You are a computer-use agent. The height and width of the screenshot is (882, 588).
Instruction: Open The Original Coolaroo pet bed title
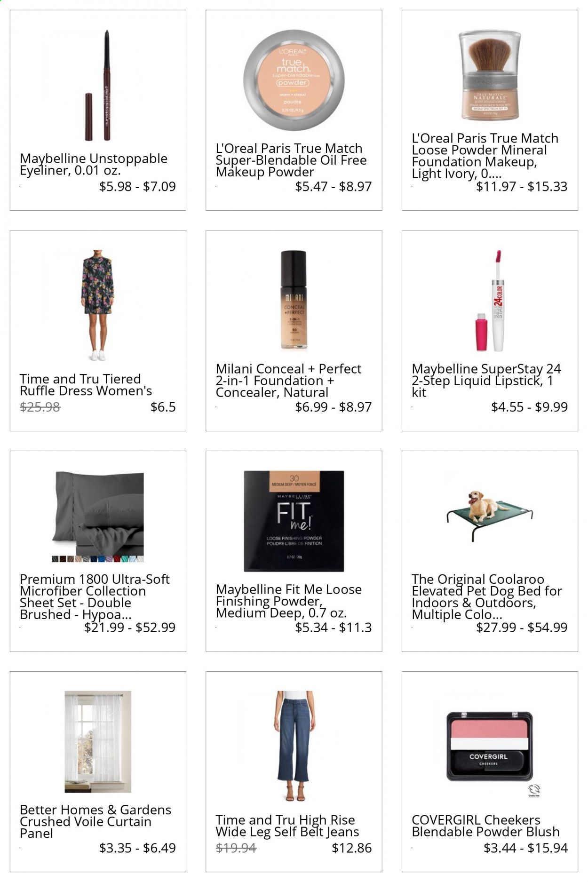point(487,596)
